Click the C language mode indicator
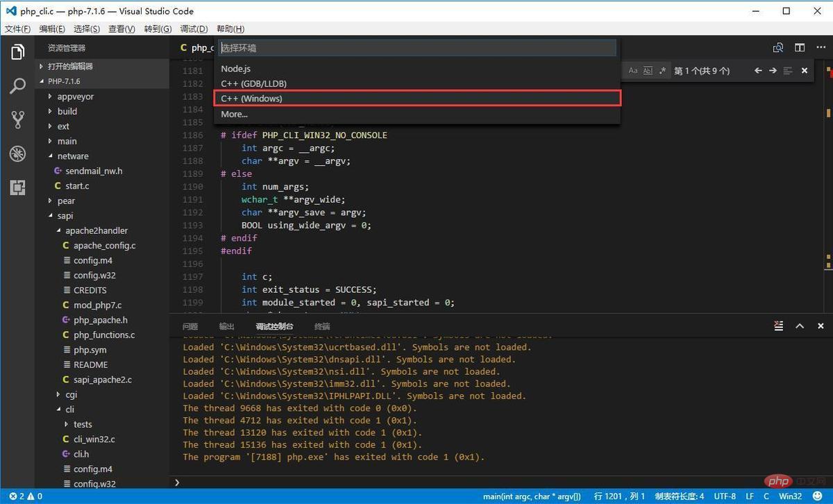Viewport: 833px width, 504px height. point(767,496)
